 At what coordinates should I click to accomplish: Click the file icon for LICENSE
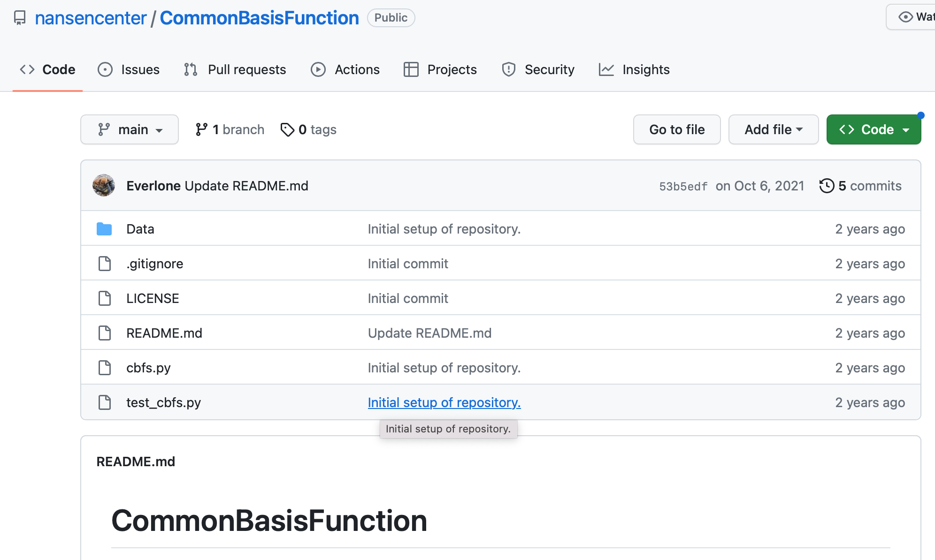coord(104,298)
